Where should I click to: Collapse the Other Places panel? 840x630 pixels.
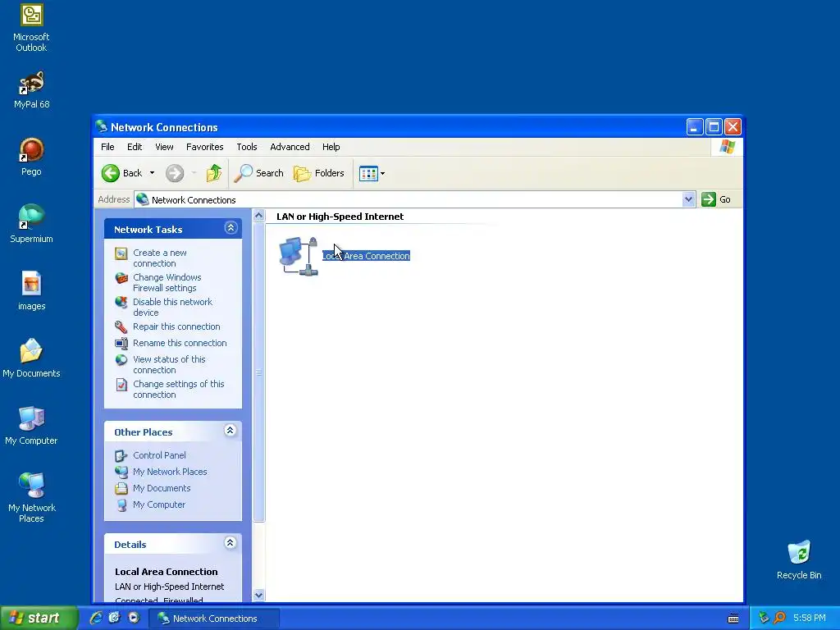pos(231,431)
